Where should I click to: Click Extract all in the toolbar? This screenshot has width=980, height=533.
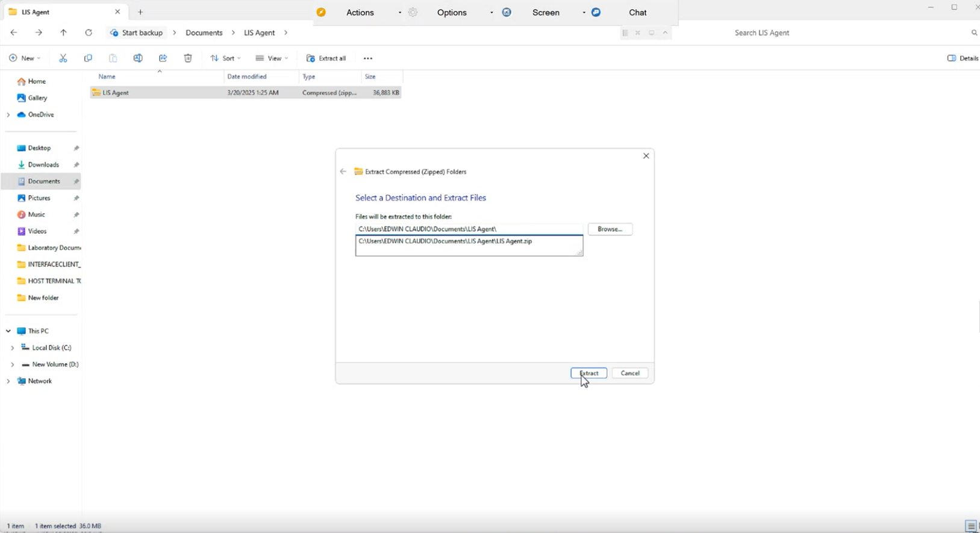pyautogui.click(x=326, y=58)
